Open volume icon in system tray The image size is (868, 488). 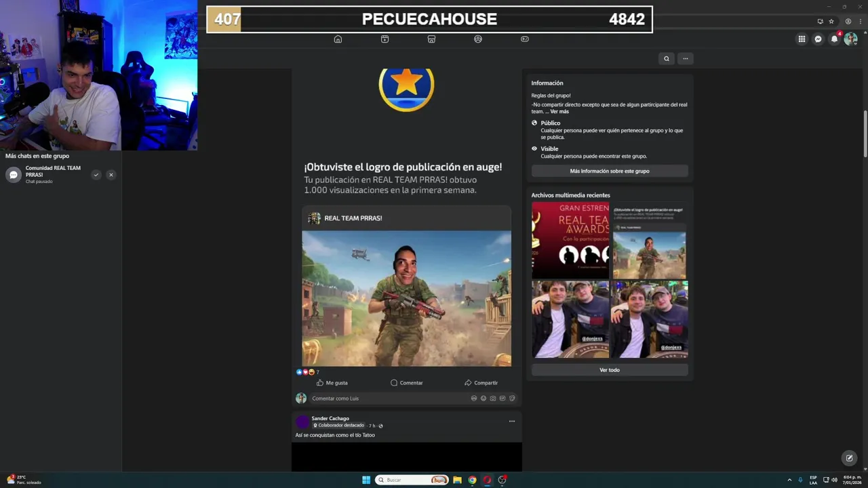pyautogui.click(x=834, y=480)
